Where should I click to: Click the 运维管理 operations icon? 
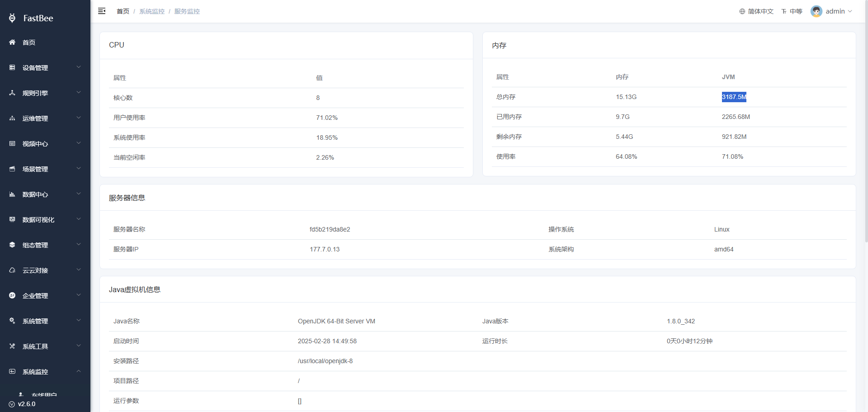pos(12,118)
